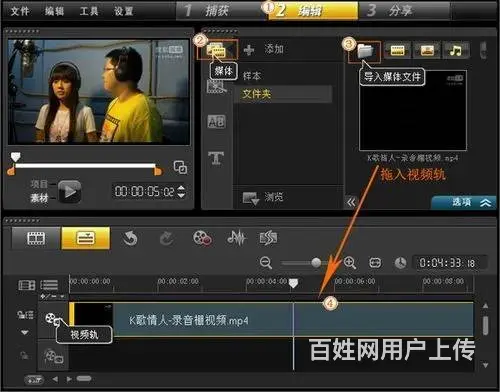Click the timeline zoom slider knob
500x392 pixels.
click(316, 263)
